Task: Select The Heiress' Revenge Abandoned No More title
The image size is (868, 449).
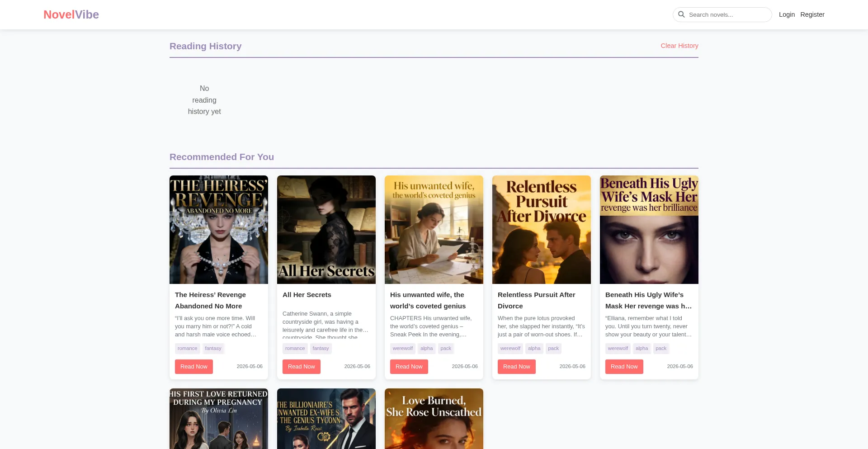Action: (x=211, y=300)
